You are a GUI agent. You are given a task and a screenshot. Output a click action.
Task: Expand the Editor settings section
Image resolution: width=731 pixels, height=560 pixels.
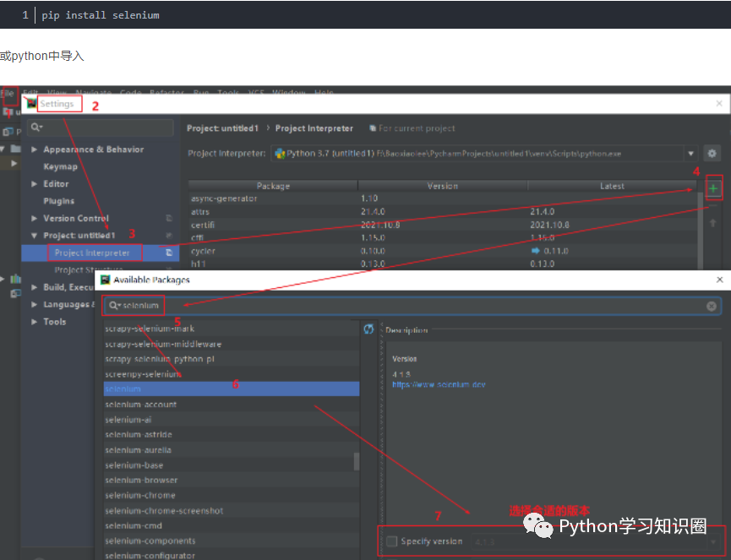click(x=34, y=184)
